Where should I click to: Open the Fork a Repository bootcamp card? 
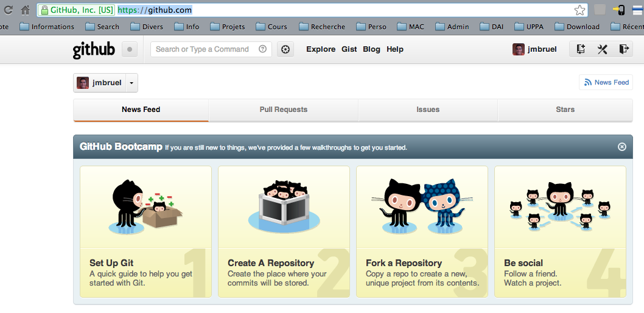click(x=422, y=231)
